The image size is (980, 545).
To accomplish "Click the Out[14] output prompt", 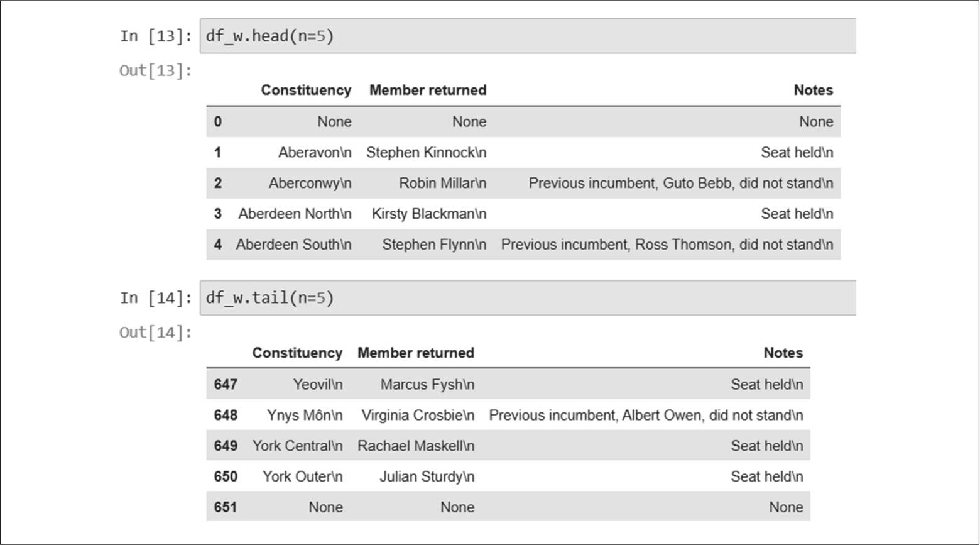I will (x=156, y=333).
